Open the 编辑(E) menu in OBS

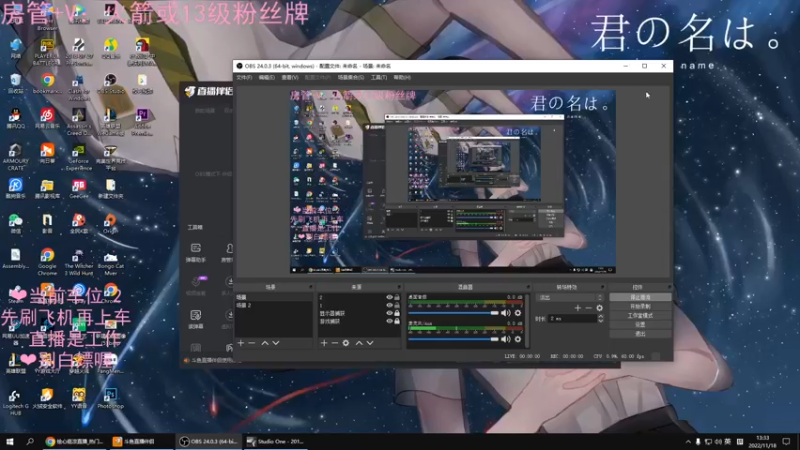tap(266, 78)
